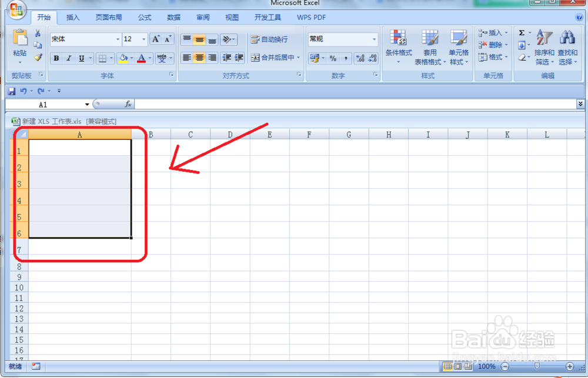The height and width of the screenshot is (378, 588).
Task: Open the 宋体 font name dropdown
Action: click(118, 39)
